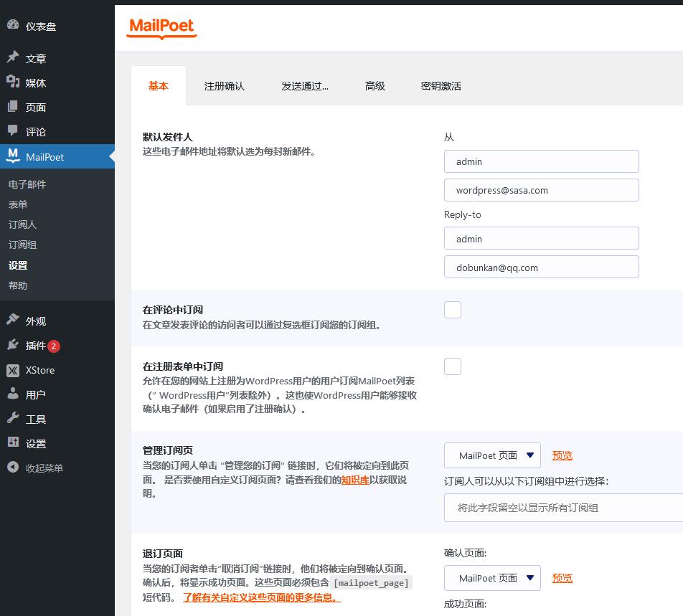Click 预览 link beside 管理订阅页 dropdown
The image size is (683, 616).
tap(562, 455)
